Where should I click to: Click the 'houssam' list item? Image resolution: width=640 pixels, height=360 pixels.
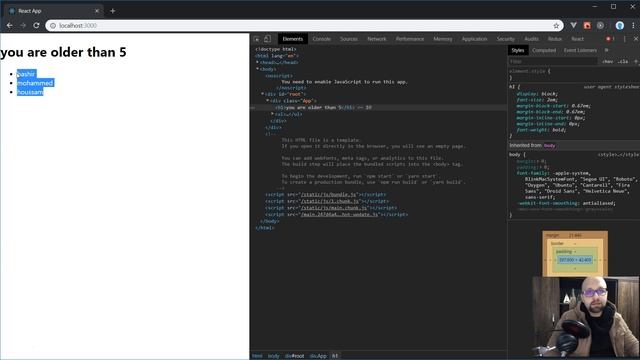30,92
